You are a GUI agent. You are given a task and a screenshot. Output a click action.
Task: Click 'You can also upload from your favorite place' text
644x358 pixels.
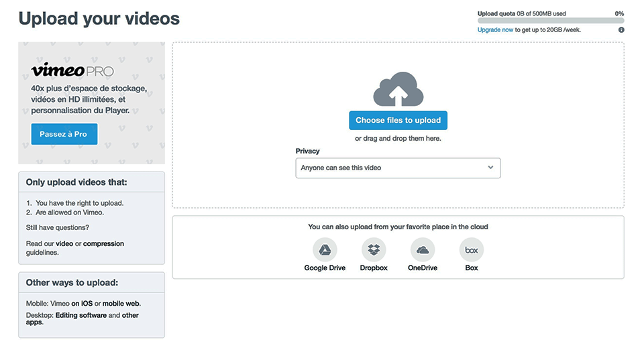click(x=398, y=227)
